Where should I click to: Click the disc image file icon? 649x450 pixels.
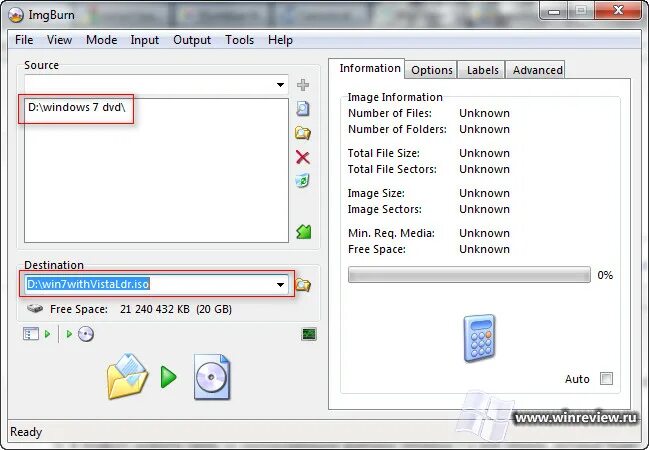tap(212, 377)
